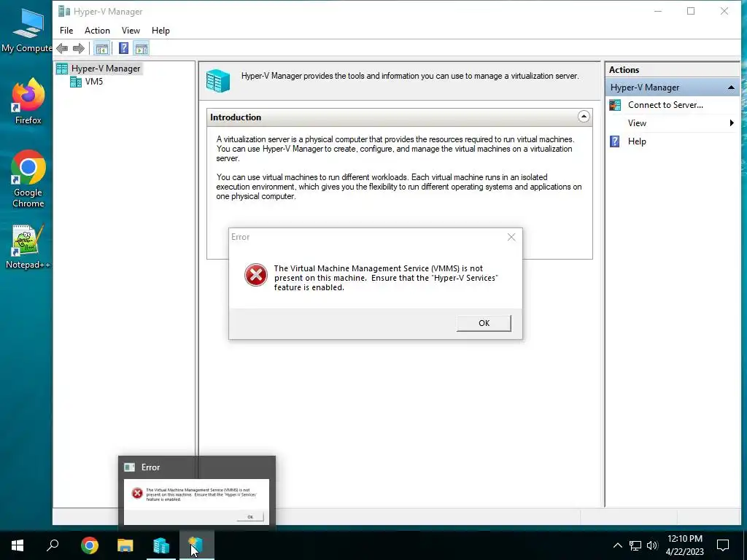This screenshot has width=747, height=560.
Task: Show hidden system tray icons
Action: [x=617, y=545]
